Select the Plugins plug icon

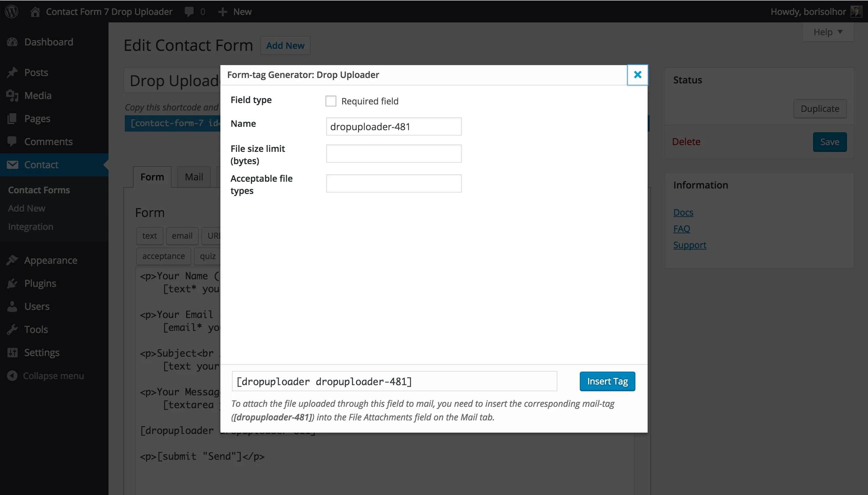coord(13,283)
